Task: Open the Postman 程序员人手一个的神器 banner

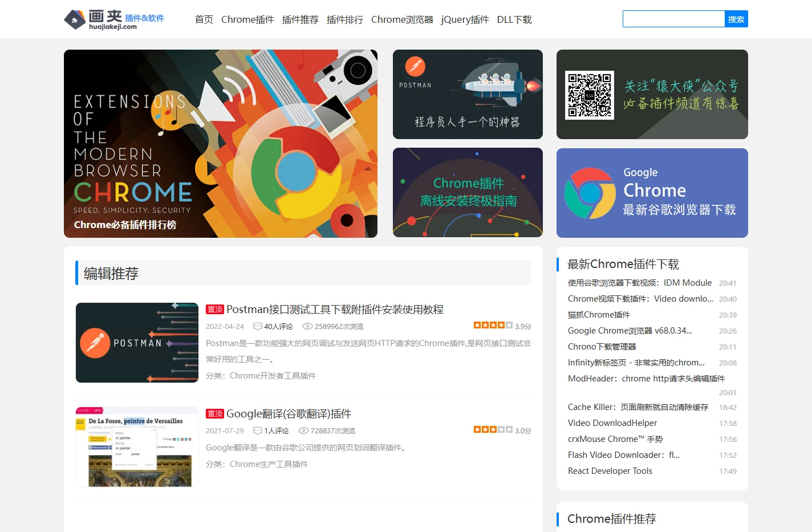Action: [468, 94]
